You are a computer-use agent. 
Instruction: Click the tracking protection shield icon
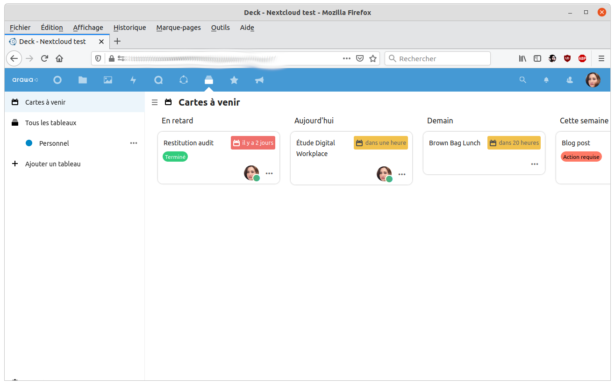(x=98, y=58)
